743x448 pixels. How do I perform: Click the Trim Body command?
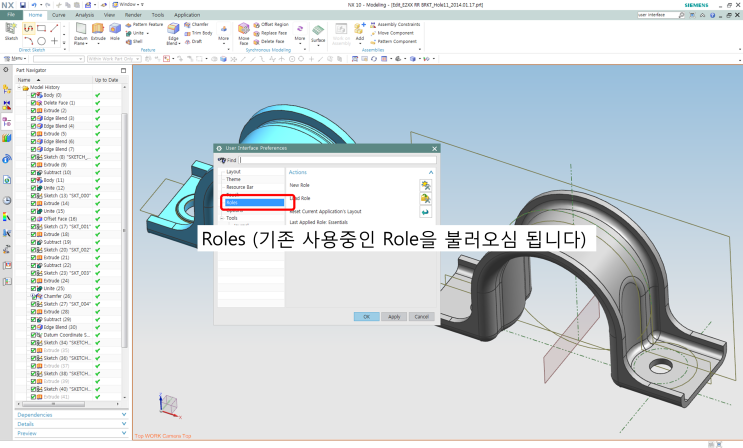(x=198, y=33)
